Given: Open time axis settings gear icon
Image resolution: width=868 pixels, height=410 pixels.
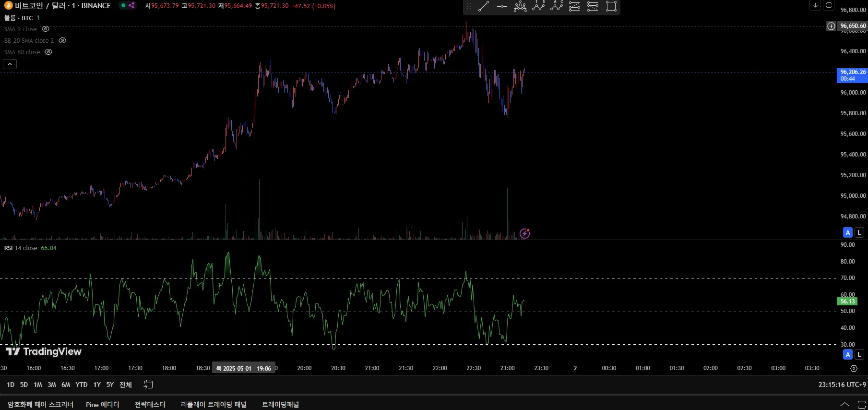Looking at the screenshot, I should click(854, 368).
